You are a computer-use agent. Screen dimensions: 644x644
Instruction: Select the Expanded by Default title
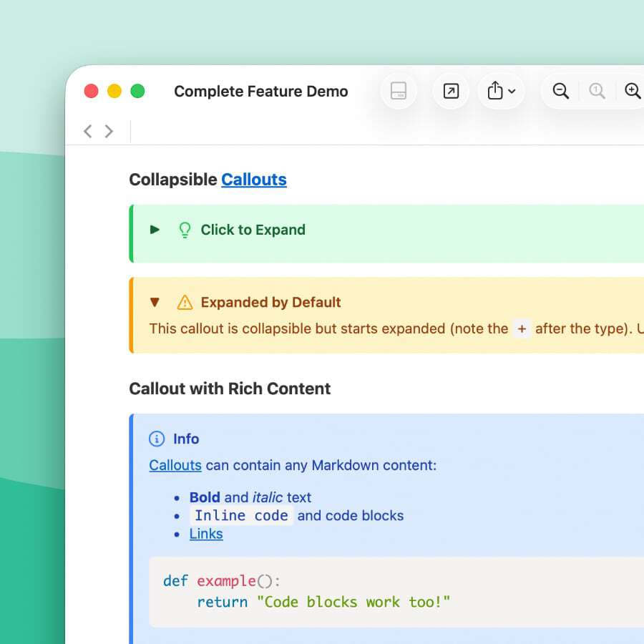pos(270,302)
